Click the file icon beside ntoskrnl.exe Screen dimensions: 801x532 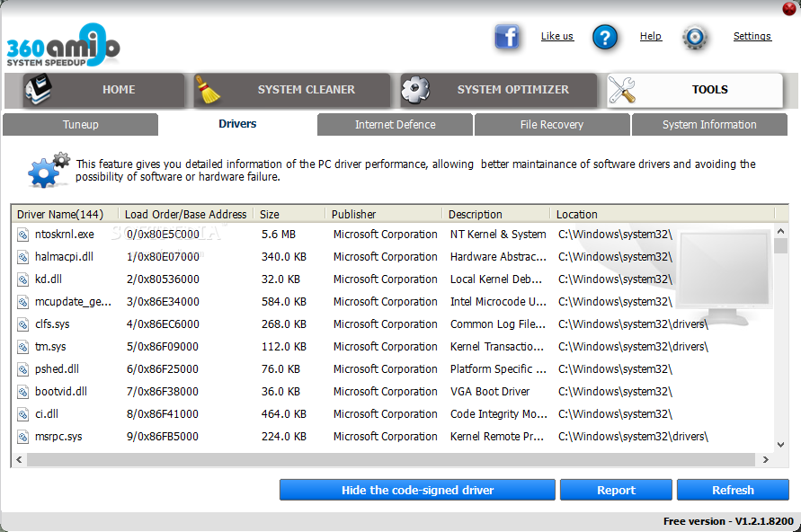tap(23, 235)
